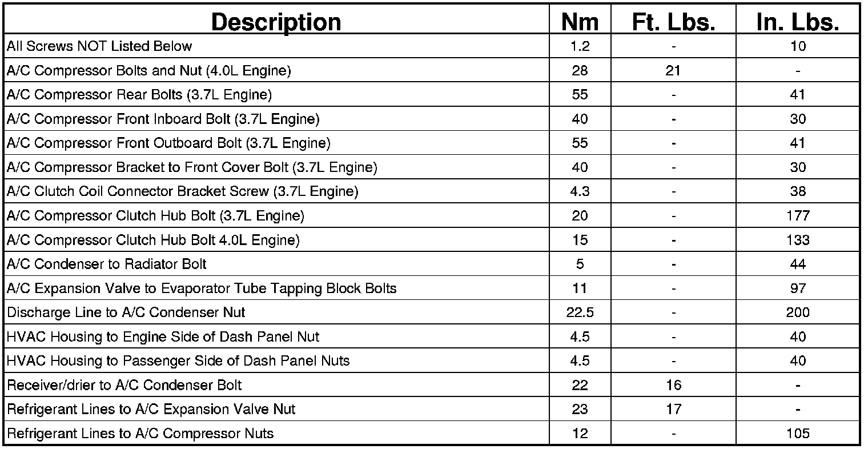Image resolution: width=868 pixels, height=449 pixels.
Task: Click the Ft. Lbs. value 17
Action: point(673,409)
